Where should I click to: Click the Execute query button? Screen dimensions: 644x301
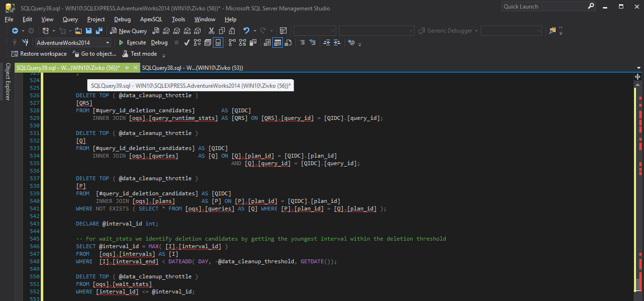pos(132,42)
